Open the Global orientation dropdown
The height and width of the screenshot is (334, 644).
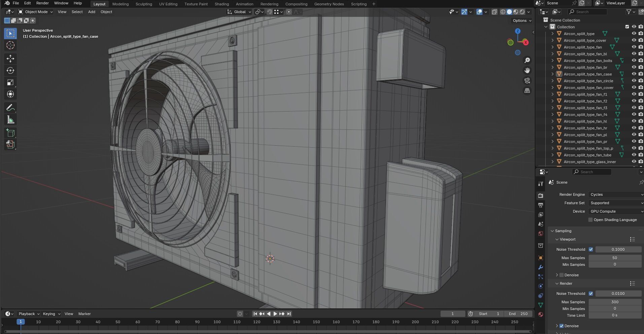[x=239, y=12]
